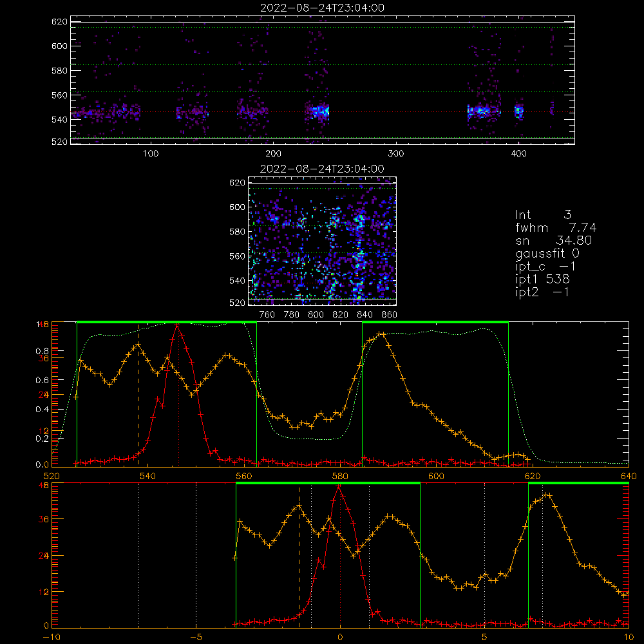The image size is (644, 644).
Task: Click the white y-axis label 0.4 of profile plot
Action: point(41,410)
